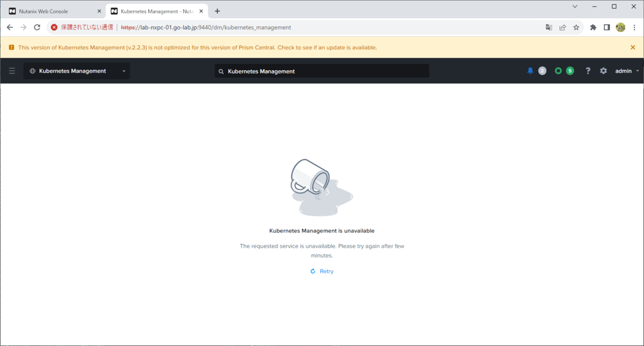Go forward in browser history
Image resolution: width=644 pixels, height=346 pixels.
(x=23, y=27)
